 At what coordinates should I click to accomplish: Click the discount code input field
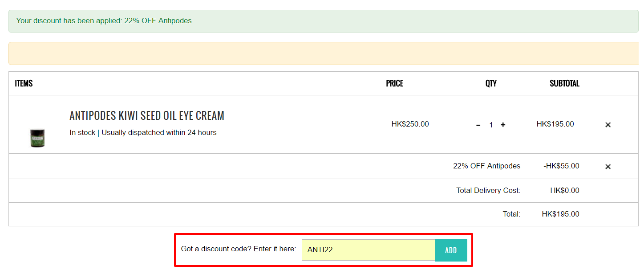coord(369,250)
